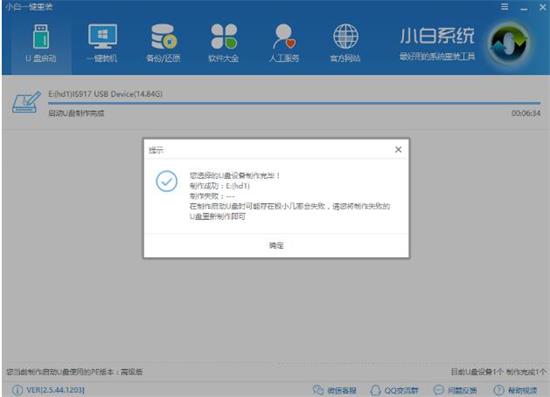Click the 提示 dialog title
Screen dimensions: 550x397
pos(156,150)
